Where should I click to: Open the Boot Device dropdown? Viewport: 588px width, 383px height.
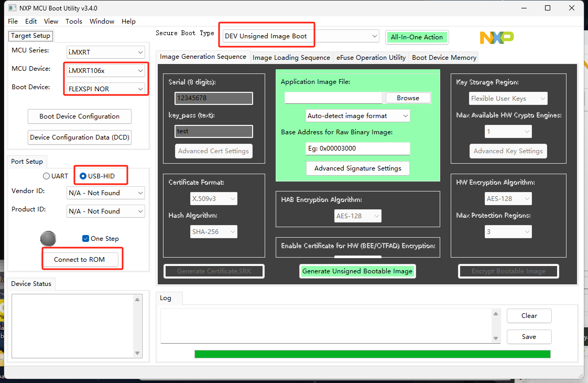tap(105, 89)
